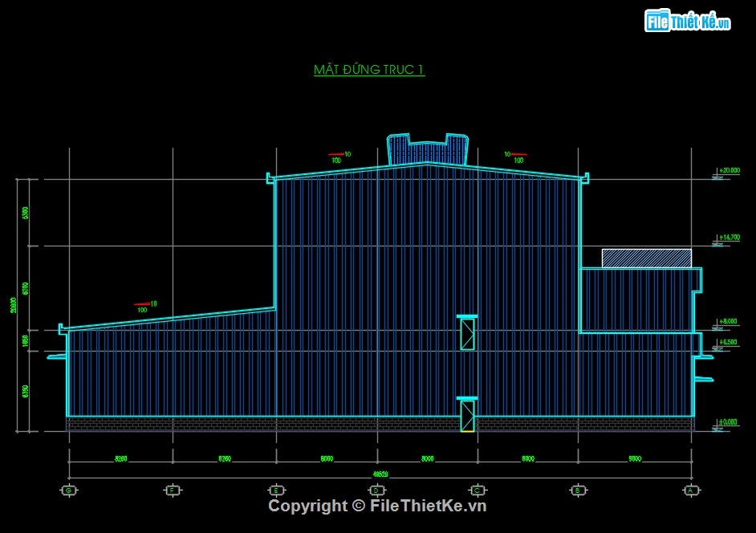Click the grid axis bubble E
The height and width of the screenshot is (533, 756).
coord(276,490)
